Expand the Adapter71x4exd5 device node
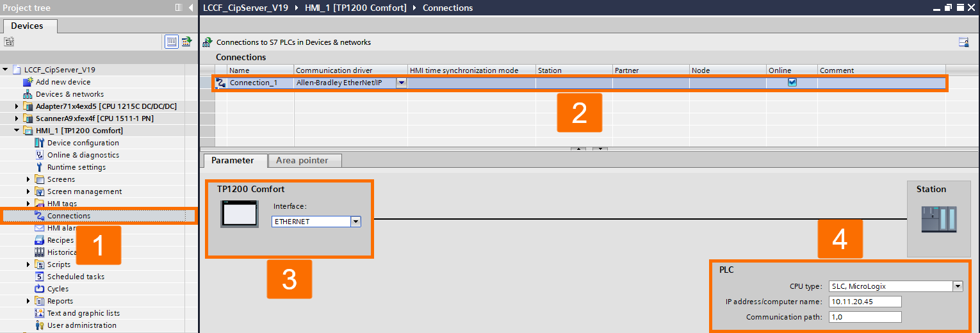The height and width of the screenshot is (333, 980). (17, 106)
